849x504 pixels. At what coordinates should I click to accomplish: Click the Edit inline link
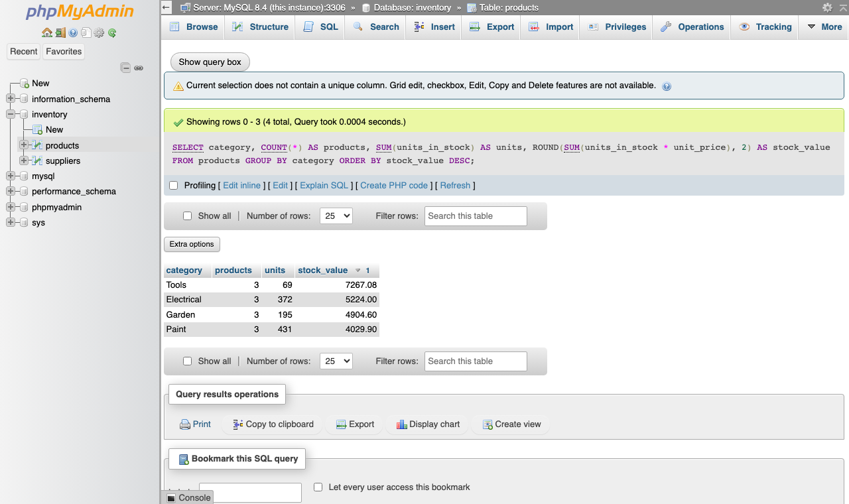click(241, 186)
